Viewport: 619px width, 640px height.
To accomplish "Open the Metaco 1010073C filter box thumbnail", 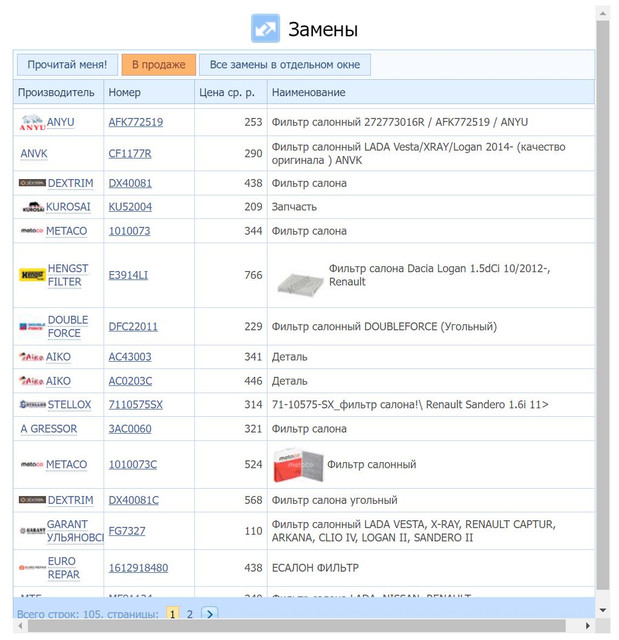I will click(x=298, y=466).
